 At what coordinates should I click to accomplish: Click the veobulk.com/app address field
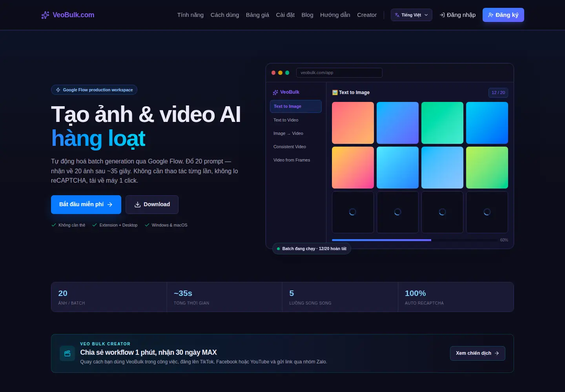pyautogui.click(x=339, y=73)
